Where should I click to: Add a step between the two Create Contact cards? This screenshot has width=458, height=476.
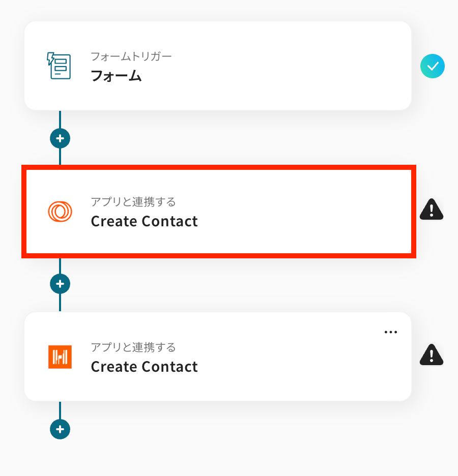point(60,284)
